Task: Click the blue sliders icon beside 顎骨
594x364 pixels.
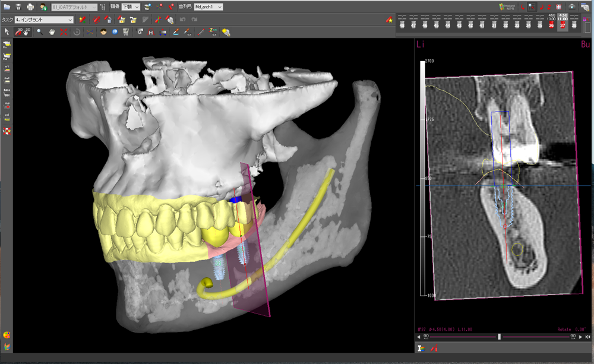Action: pyautogui.click(x=103, y=7)
